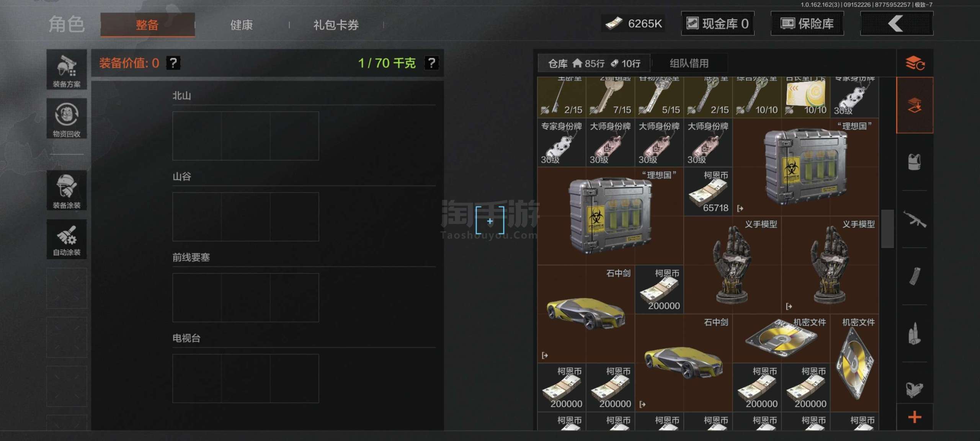The image size is (980, 441).
Task: Filter warehouse by body armor icon
Action: [x=915, y=162]
